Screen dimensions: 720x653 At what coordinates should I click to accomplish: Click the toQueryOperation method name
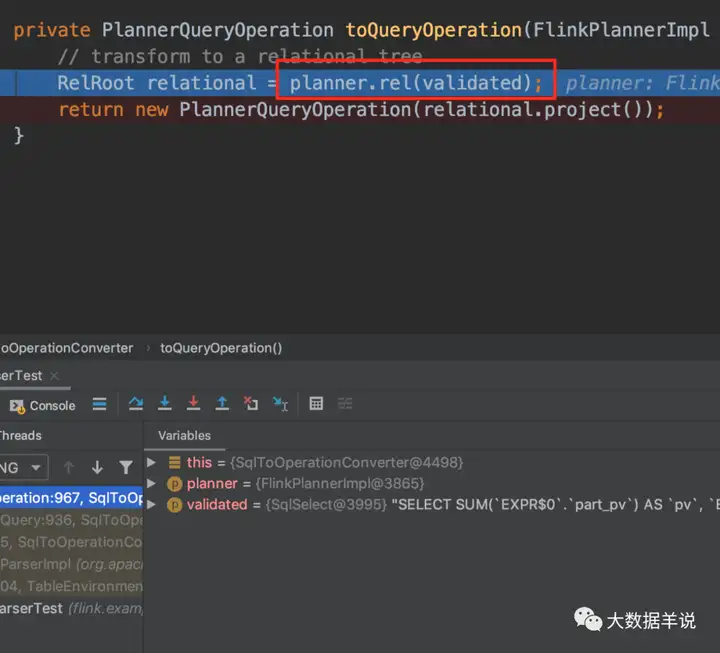pyautogui.click(x=433, y=30)
